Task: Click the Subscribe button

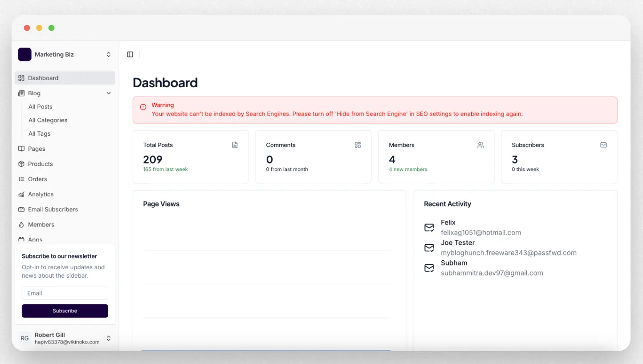Action: [x=65, y=311]
